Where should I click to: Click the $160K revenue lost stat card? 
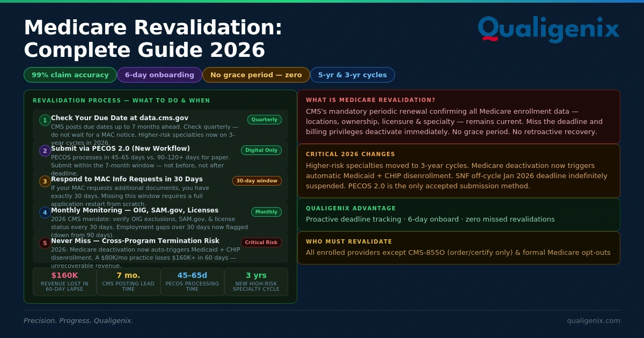[x=64, y=282]
